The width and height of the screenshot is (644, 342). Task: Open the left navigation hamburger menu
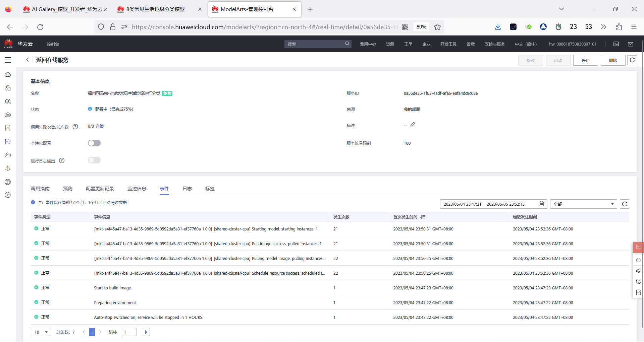(8, 60)
